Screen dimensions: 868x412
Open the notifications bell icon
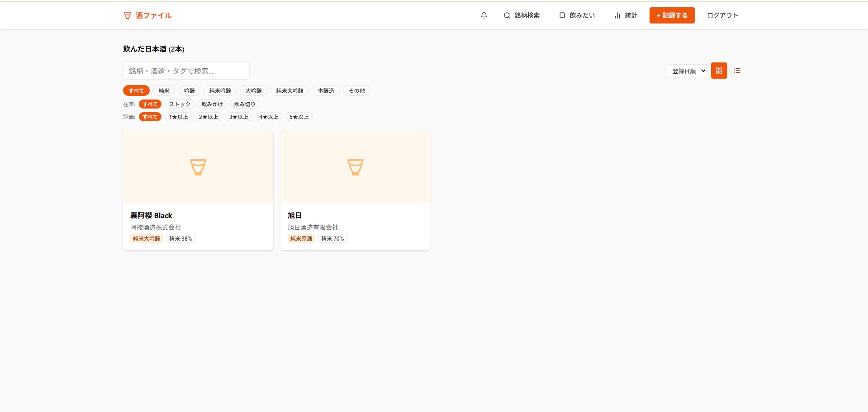tap(484, 15)
